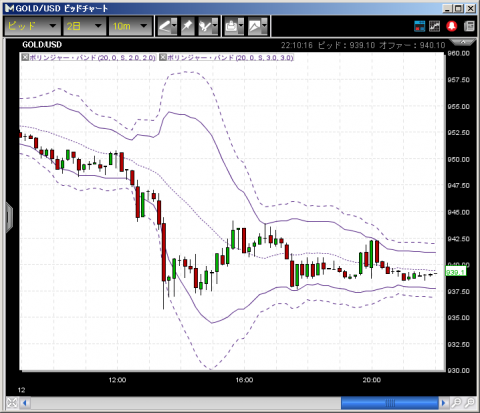Click the 930.00 price axis label
Viewport: 480px width, 413px height.
[459, 371]
